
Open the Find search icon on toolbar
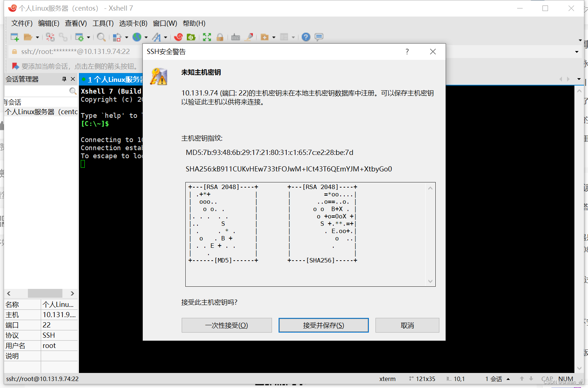click(x=101, y=37)
